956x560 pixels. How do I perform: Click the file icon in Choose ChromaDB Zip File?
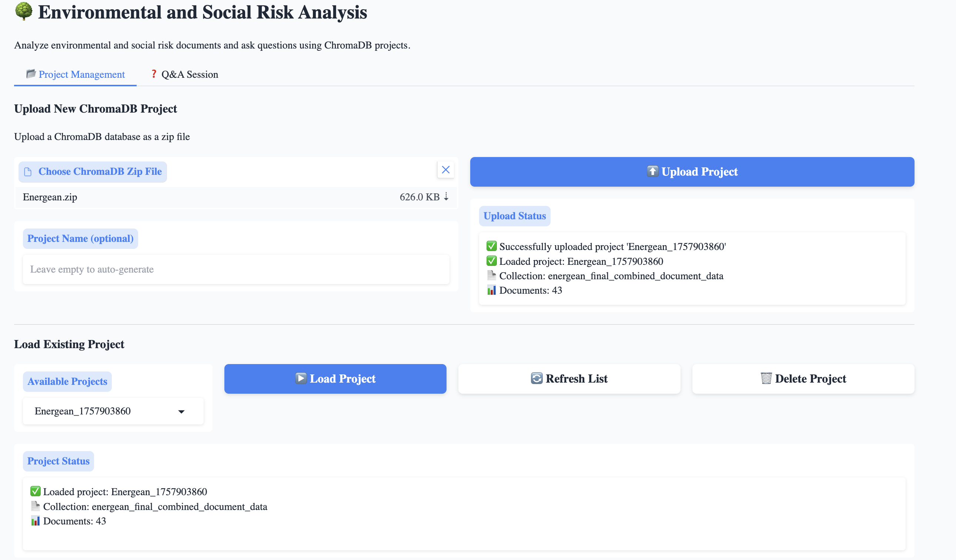pyautogui.click(x=28, y=172)
